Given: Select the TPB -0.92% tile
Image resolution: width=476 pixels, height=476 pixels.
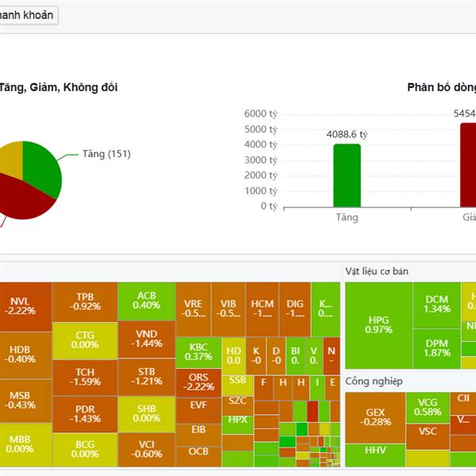Looking at the screenshot, I should tap(85, 301).
